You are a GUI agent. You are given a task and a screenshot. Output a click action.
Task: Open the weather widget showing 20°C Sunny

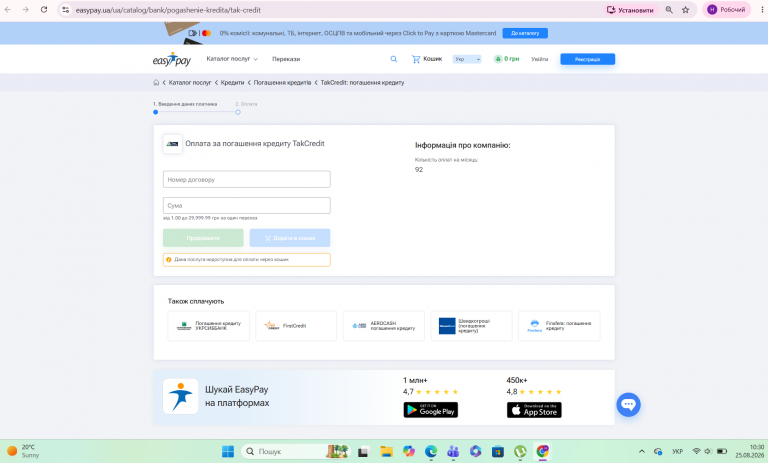23,451
